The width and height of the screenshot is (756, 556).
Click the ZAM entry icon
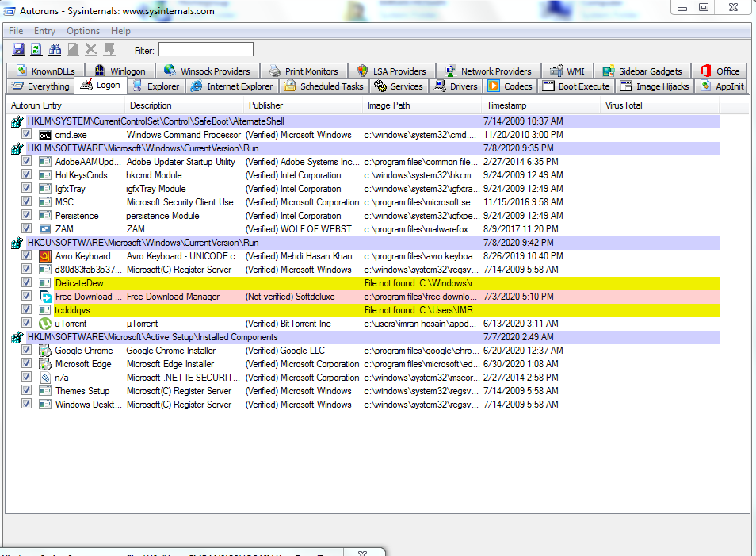click(x=45, y=229)
